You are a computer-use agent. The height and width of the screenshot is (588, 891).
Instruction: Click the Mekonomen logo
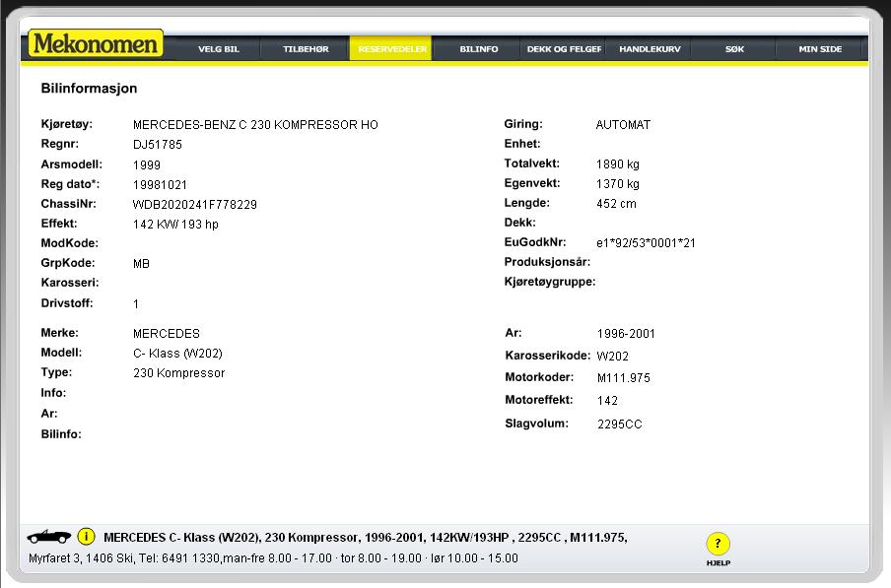(x=96, y=44)
